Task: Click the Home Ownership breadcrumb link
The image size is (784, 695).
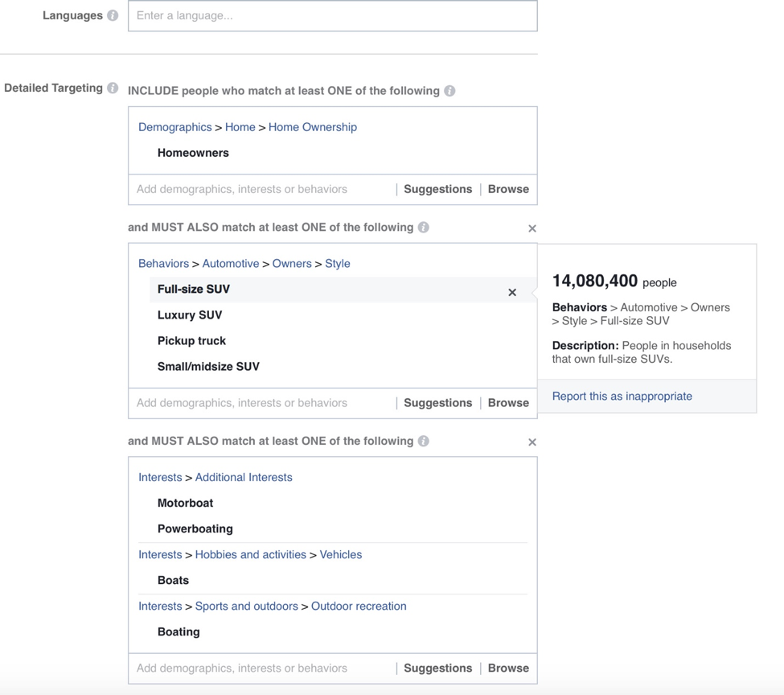Action: (313, 126)
